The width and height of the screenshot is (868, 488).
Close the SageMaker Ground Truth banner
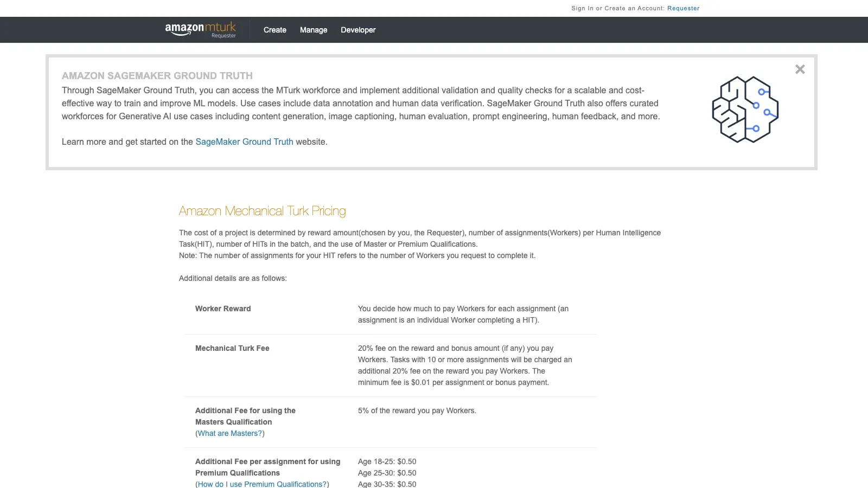(800, 69)
